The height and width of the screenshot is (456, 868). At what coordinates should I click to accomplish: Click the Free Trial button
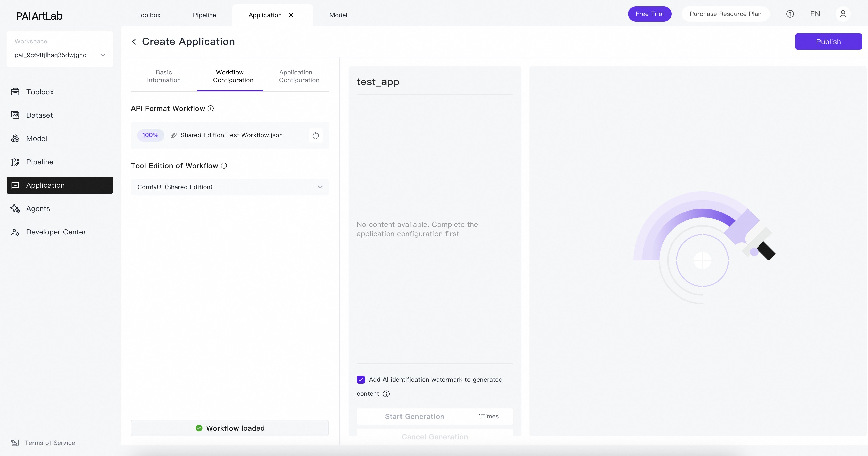[649, 14]
